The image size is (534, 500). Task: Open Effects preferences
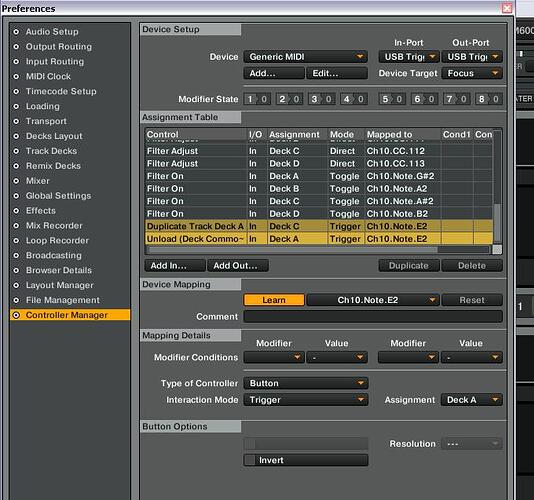click(41, 211)
